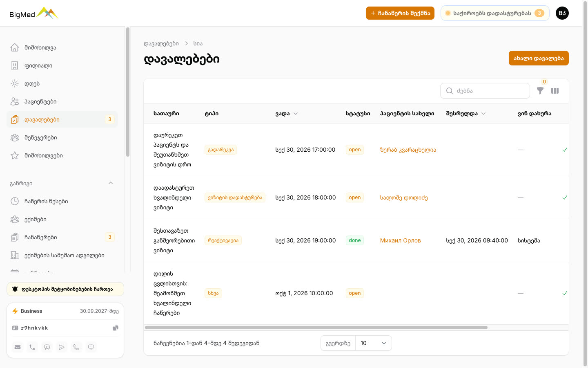Sort by the ვადა column arrow
The height and width of the screenshot is (368, 588).
(x=296, y=114)
